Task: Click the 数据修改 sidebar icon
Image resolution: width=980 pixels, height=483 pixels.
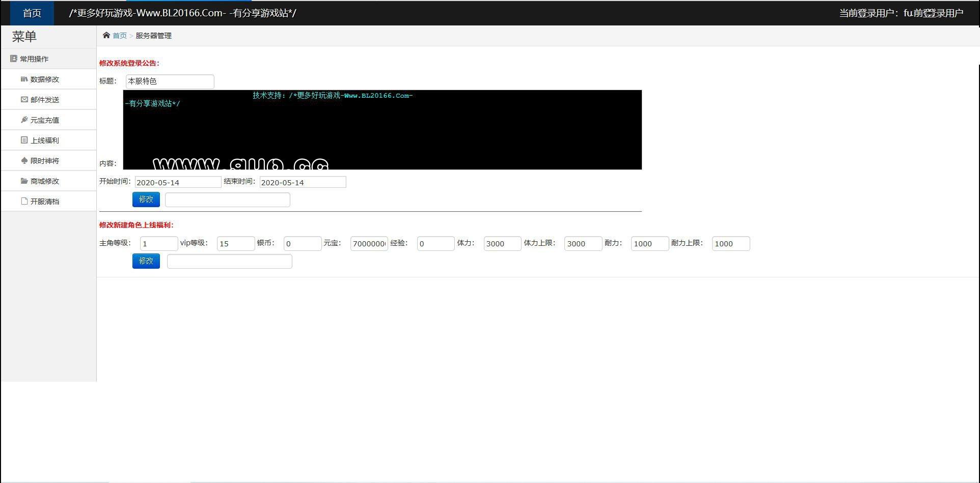Action: tap(24, 79)
